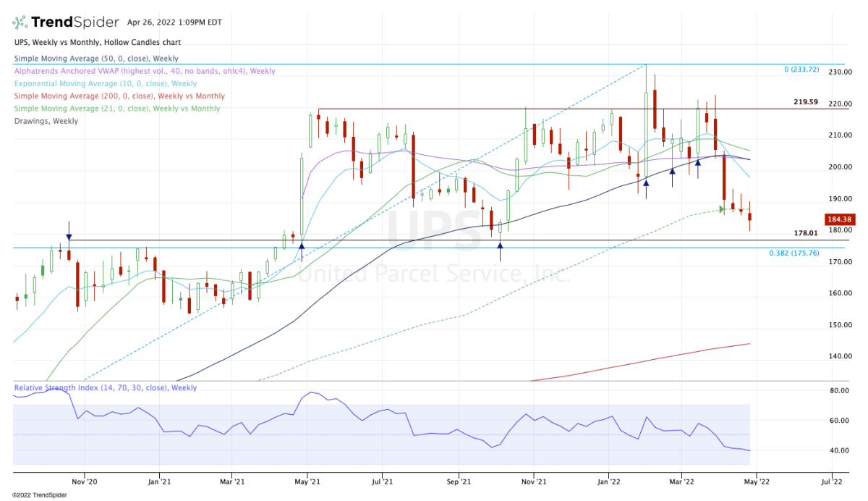Select the Relative Strength Index legend label
Screen dimensions: 868x501
[x=106, y=388]
